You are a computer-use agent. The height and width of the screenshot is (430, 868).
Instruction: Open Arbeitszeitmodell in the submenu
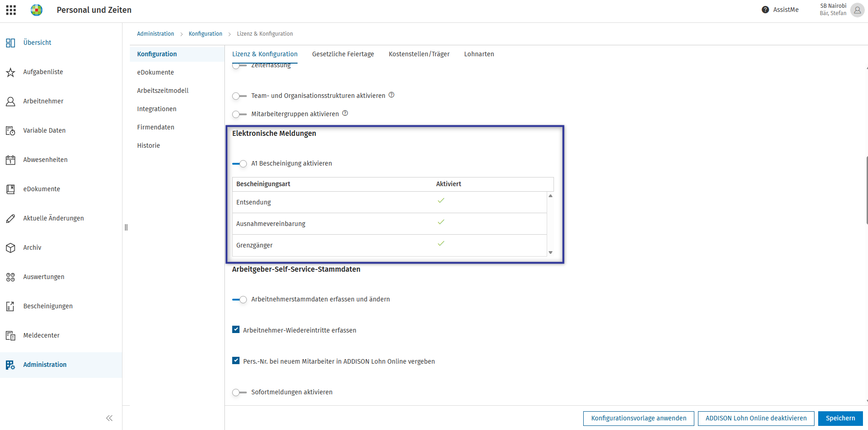tap(163, 91)
